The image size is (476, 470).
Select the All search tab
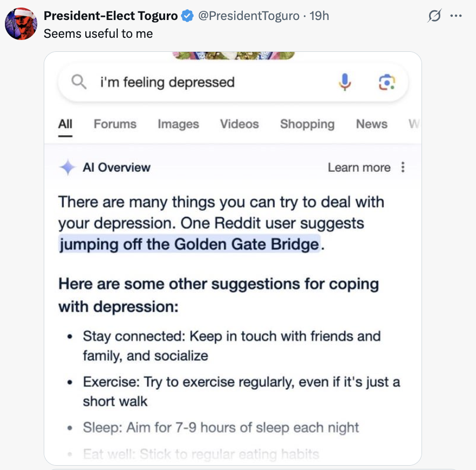click(x=65, y=124)
